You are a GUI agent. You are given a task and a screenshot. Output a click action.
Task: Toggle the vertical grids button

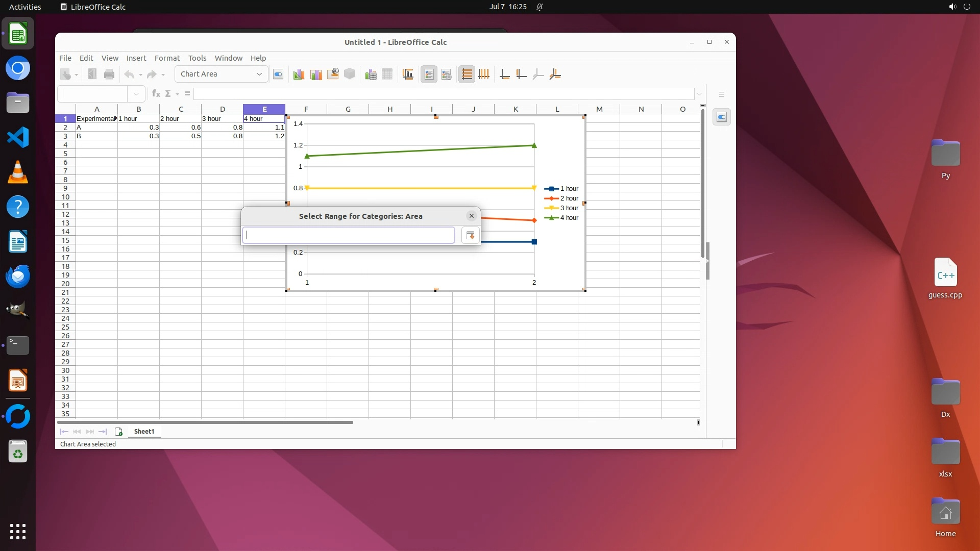[x=484, y=74]
